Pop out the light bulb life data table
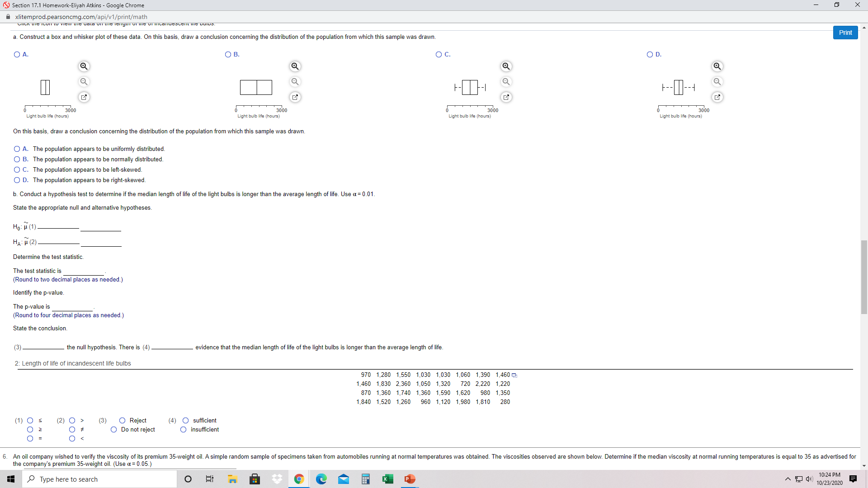Image resolution: width=868 pixels, height=488 pixels. tap(515, 375)
